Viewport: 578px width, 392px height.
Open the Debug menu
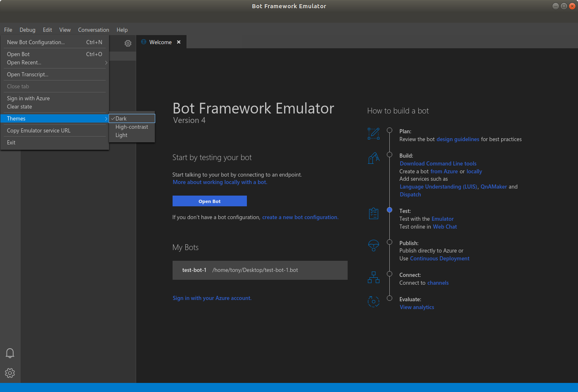coord(28,30)
